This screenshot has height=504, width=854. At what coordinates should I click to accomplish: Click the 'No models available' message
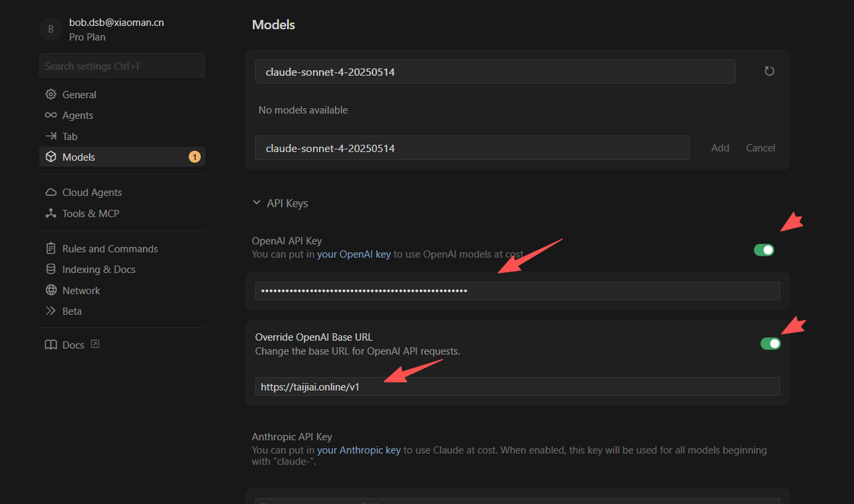303,110
